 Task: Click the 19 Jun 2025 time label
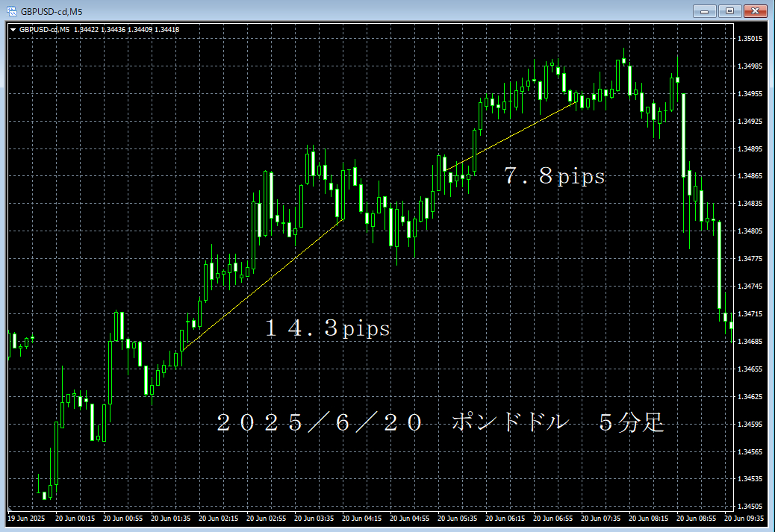pos(26,518)
